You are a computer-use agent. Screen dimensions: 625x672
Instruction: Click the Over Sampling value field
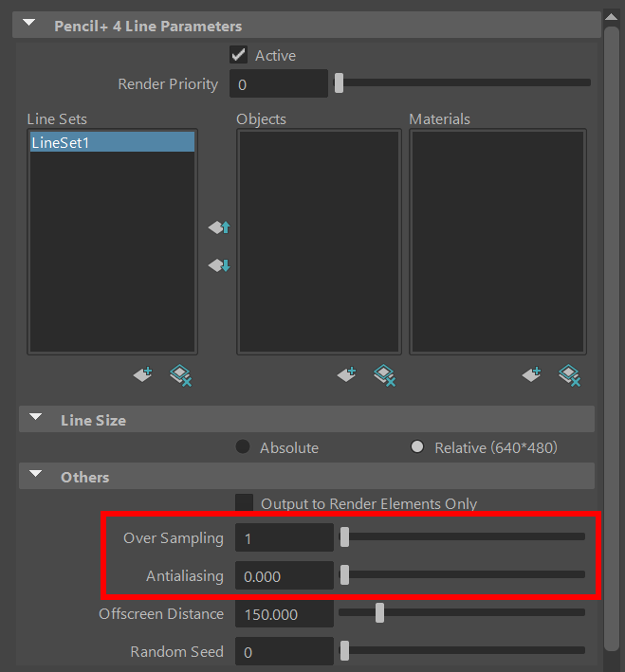click(284, 537)
